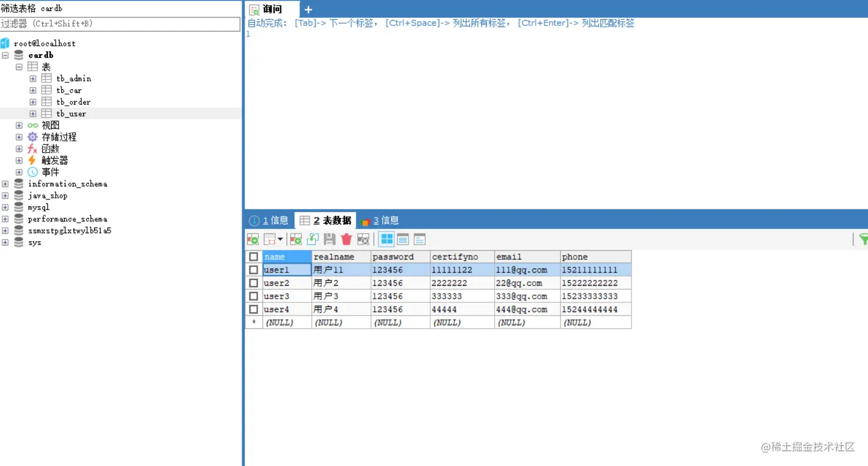Expand the 触发器 triggers node

(x=19, y=160)
